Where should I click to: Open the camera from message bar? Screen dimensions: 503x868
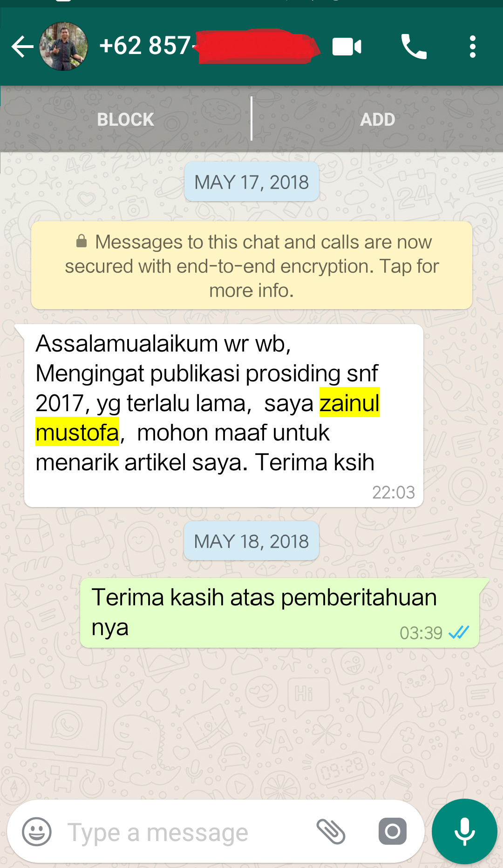click(393, 831)
